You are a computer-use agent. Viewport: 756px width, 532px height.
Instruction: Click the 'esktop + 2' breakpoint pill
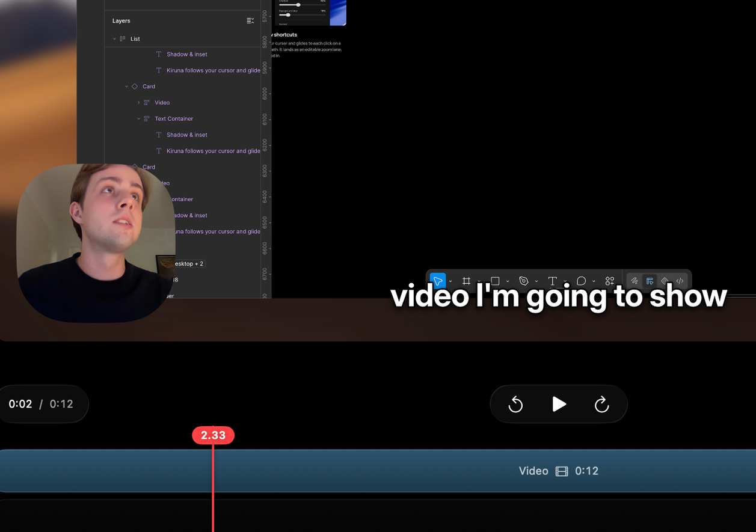[x=189, y=264]
